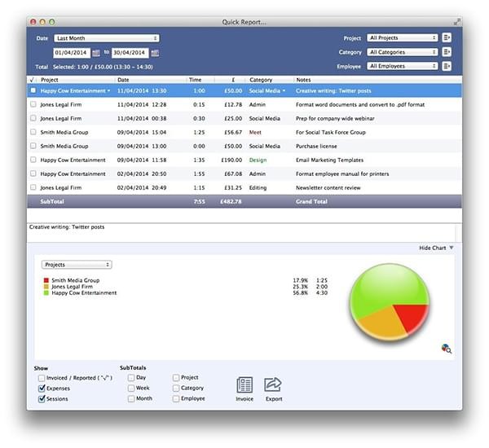Click the '£190.00' amount cell
489x448 pixels.
[x=231, y=160]
